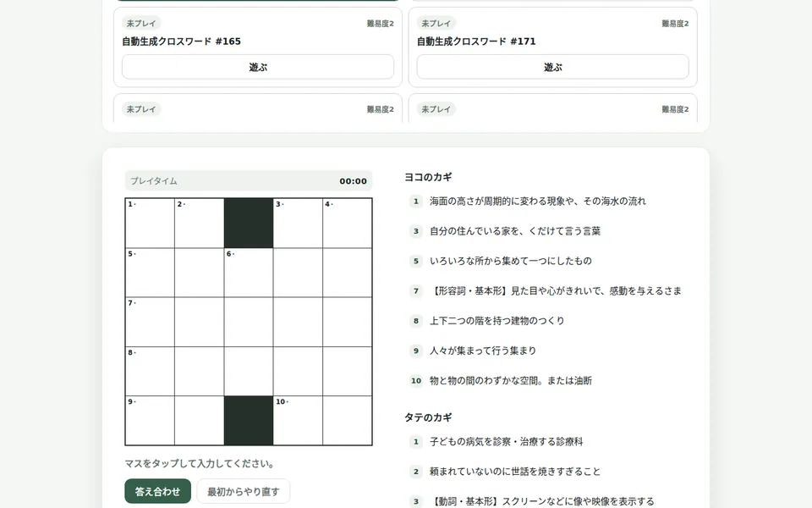
Task: Click the ヨコのカギ heading
Action: pyautogui.click(x=428, y=177)
